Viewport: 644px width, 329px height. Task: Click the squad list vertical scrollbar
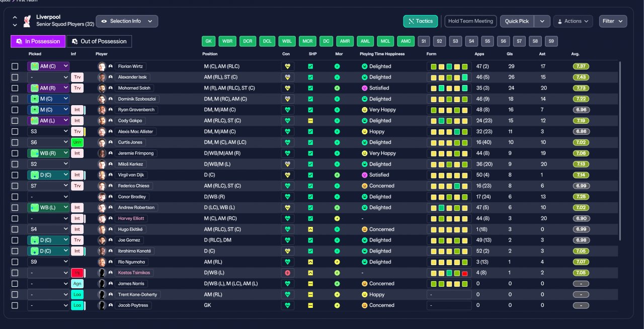pyautogui.click(x=620, y=151)
